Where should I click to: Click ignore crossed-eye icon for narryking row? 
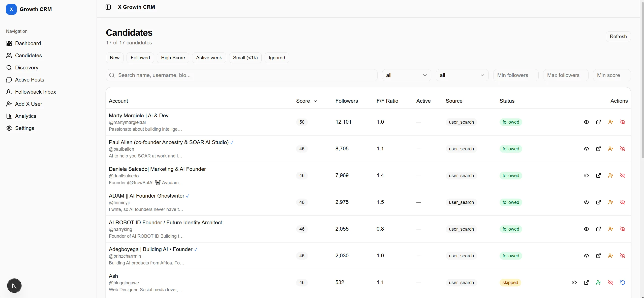623,229
